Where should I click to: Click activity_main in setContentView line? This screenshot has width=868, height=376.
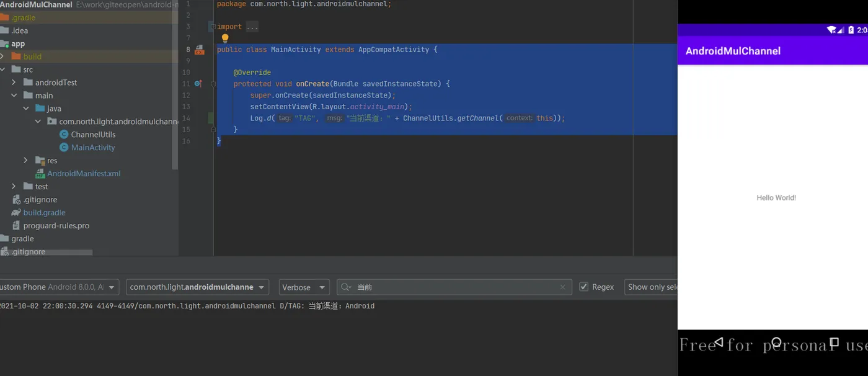(x=377, y=107)
